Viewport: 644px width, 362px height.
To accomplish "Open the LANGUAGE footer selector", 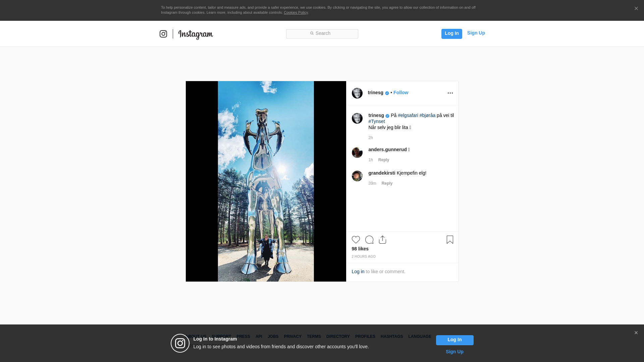I will coord(420,337).
